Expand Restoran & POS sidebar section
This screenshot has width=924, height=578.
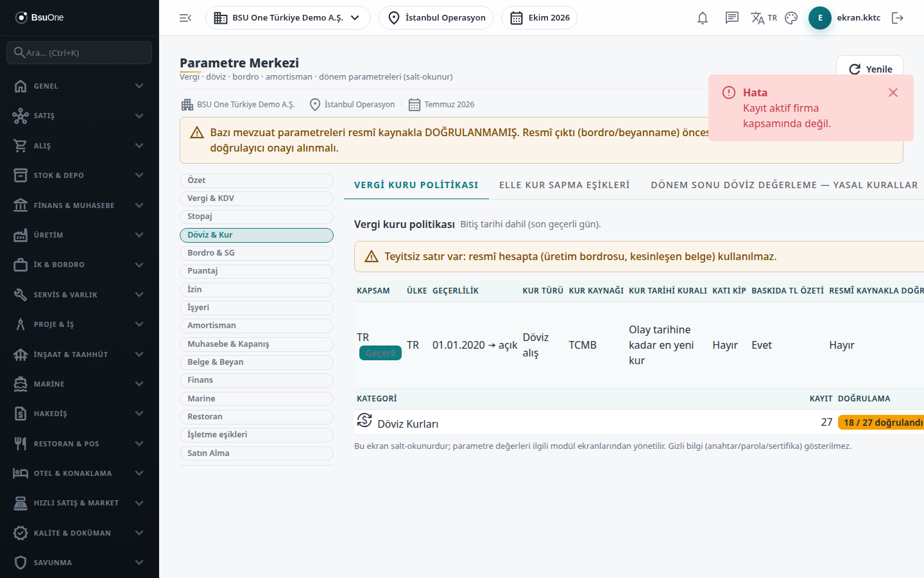point(79,444)
